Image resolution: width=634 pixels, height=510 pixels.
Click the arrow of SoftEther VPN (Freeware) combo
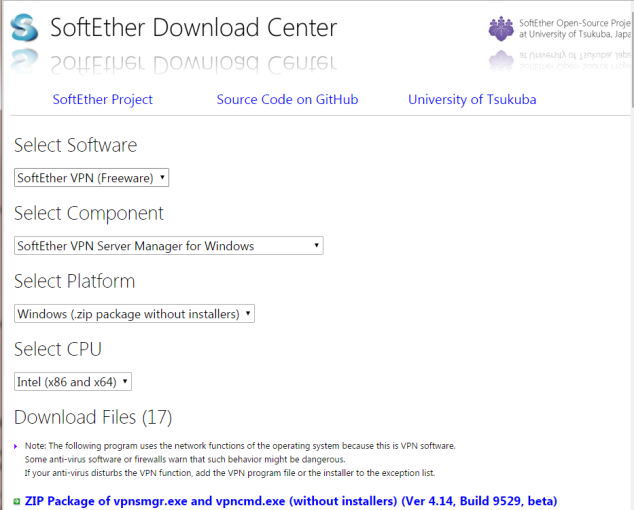[162, 178]
